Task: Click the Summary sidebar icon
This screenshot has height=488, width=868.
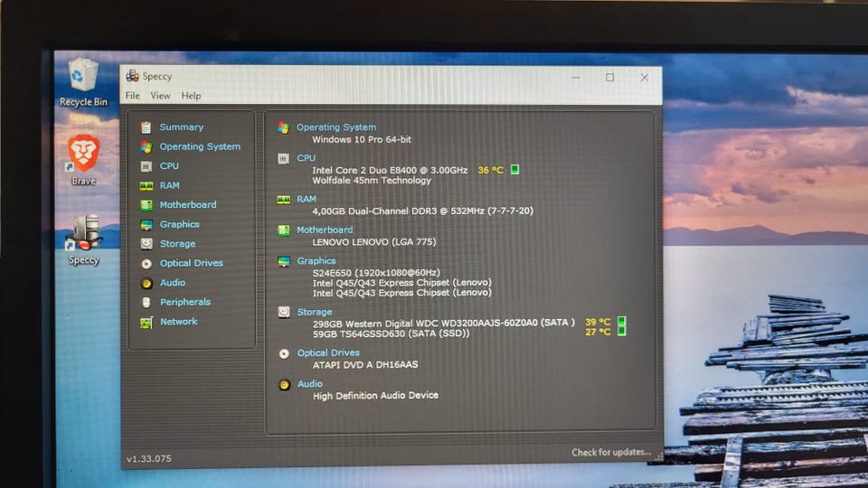Action: [146, 127]
